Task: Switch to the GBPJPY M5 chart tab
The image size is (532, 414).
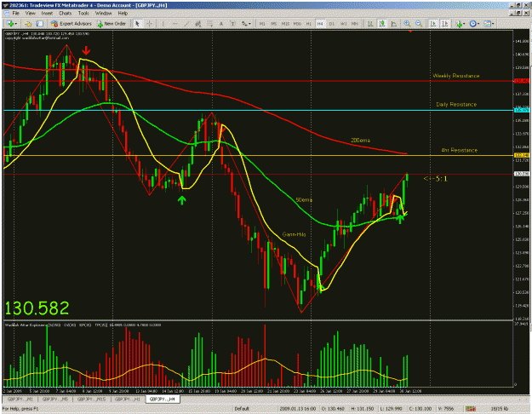Action: pyautogui.click(x=54, y=399)
